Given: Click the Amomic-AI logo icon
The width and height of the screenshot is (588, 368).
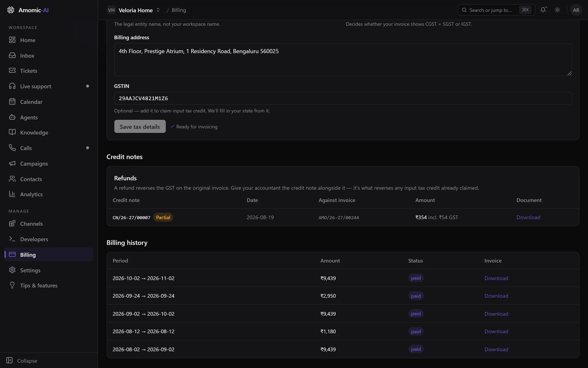Looking at the screenshot, I should pos(11,10).
